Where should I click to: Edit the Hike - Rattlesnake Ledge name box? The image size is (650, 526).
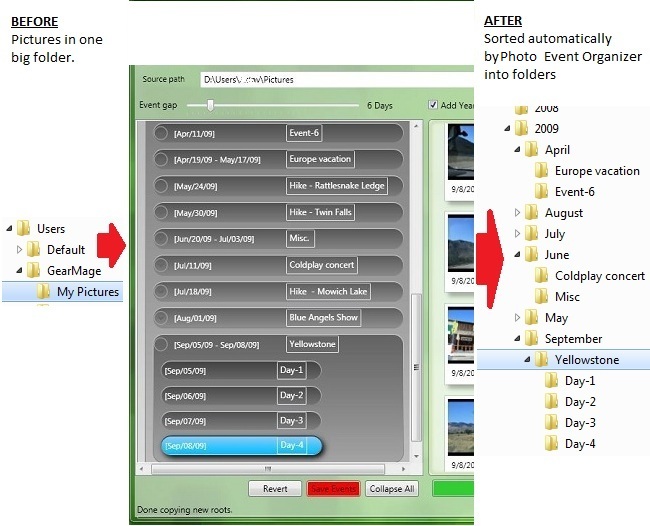click(x=337, y=186)
